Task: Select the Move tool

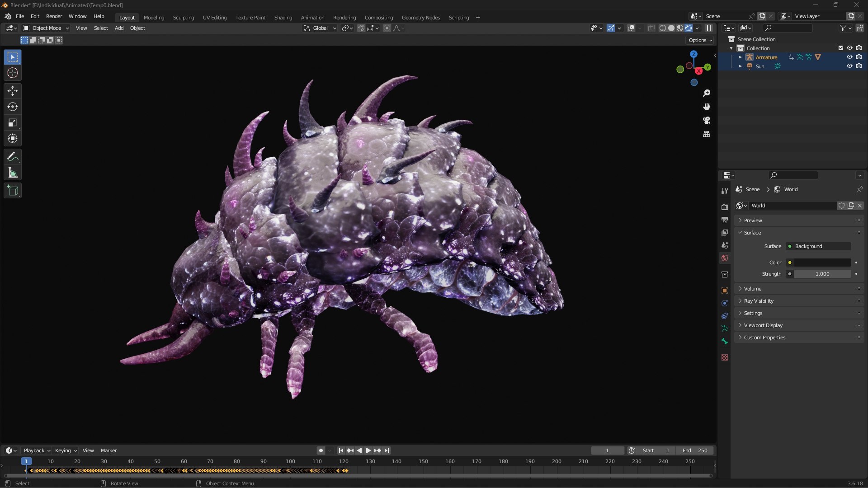Action: tap(13, 91)
